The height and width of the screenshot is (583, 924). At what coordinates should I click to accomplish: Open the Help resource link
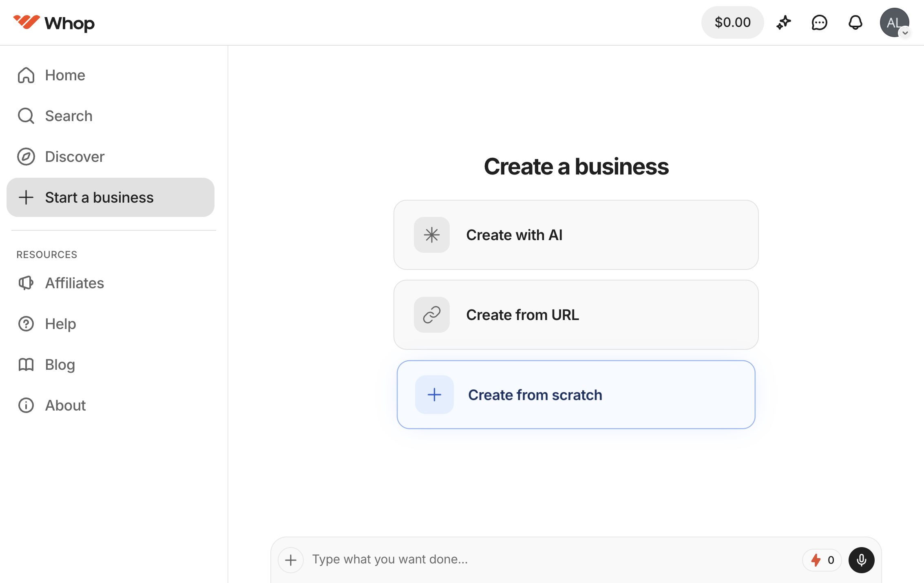pos(111,324)
